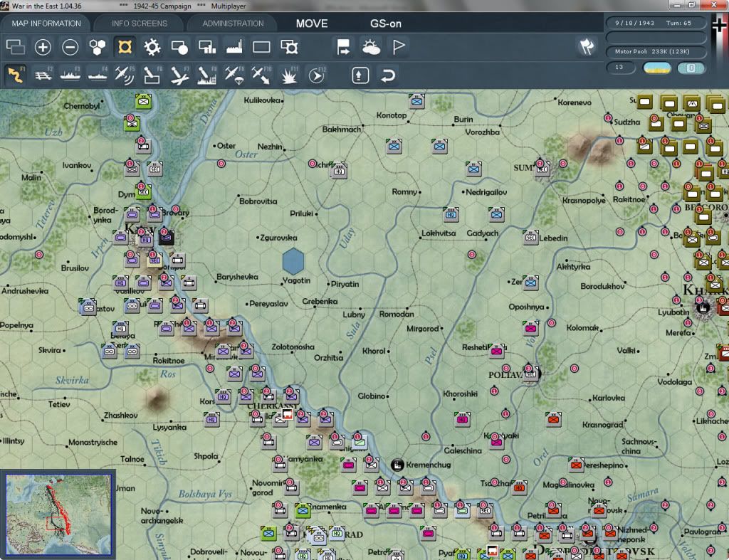729x560 pixels.
Task: Select the F7 bomb airfield mode icon
Action: coord(179,75)
